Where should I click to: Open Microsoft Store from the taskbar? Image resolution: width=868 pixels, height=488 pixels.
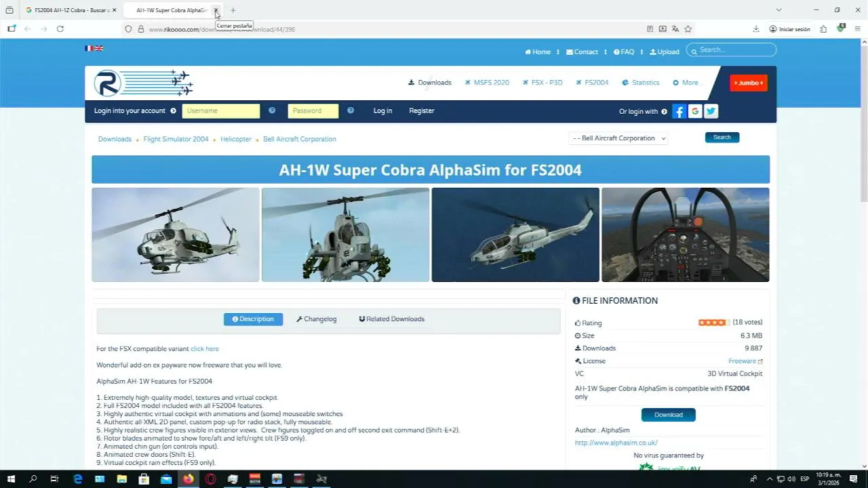click(x=144, y=479)
